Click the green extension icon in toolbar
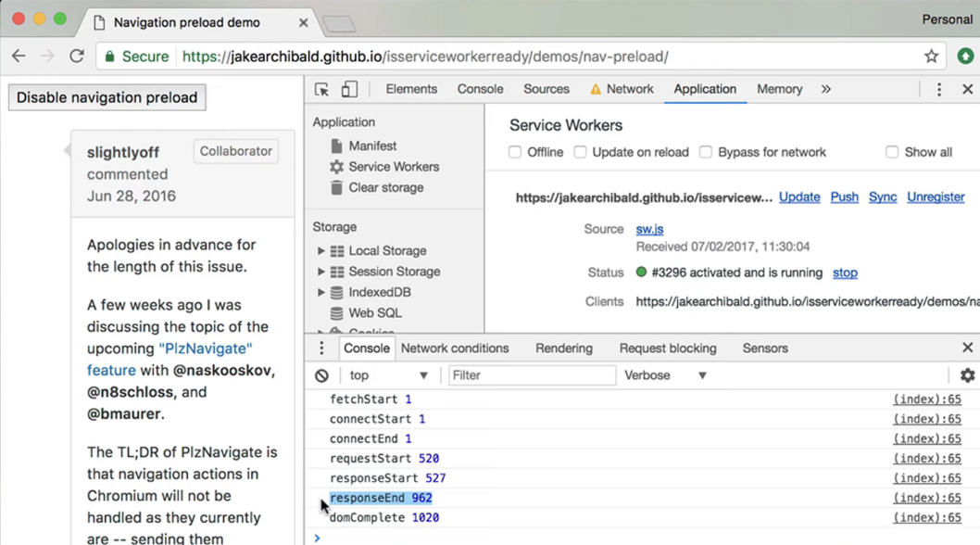 965,57
